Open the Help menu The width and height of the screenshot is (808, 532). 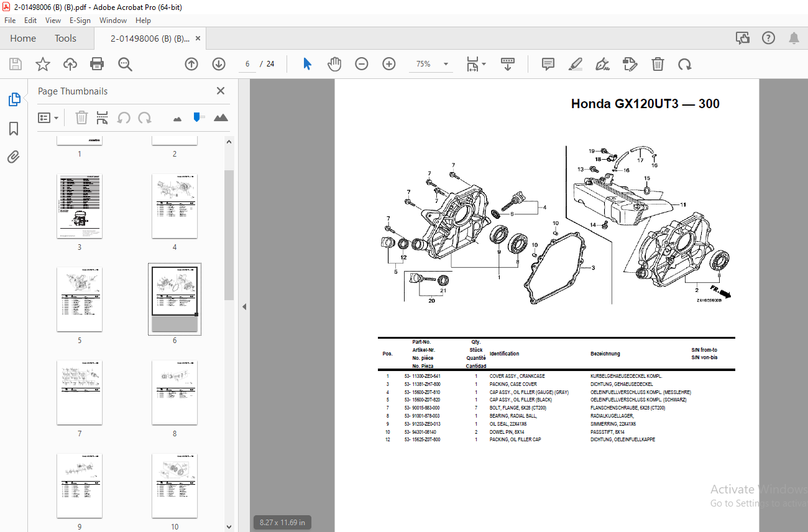pyautogui.click(x=143, y=20)
